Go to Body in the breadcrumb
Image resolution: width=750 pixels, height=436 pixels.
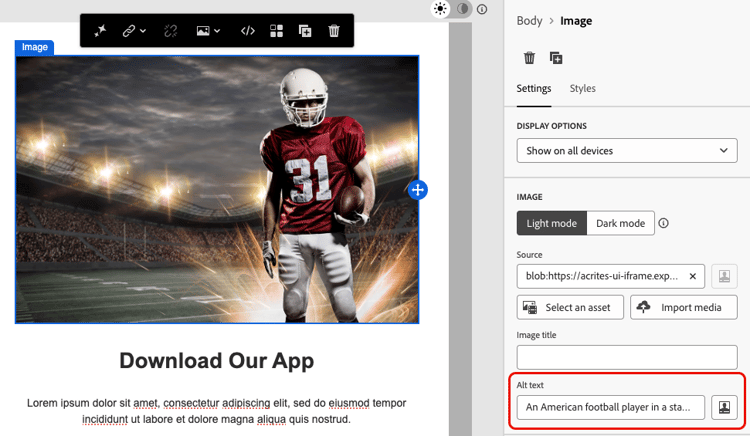click(x=529, y=21)
